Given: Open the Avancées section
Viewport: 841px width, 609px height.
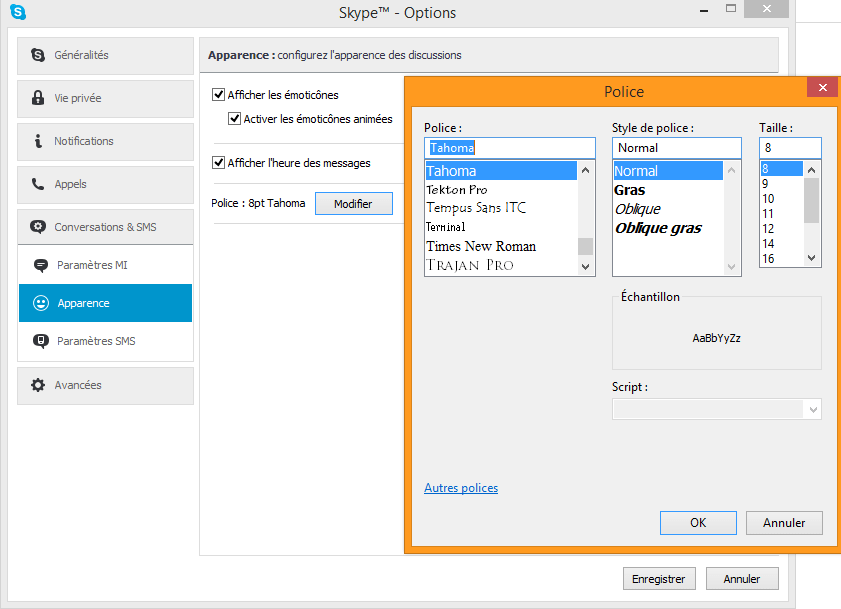Looking at the screenshot, I should pyautogui.click(x=105, y=385).
